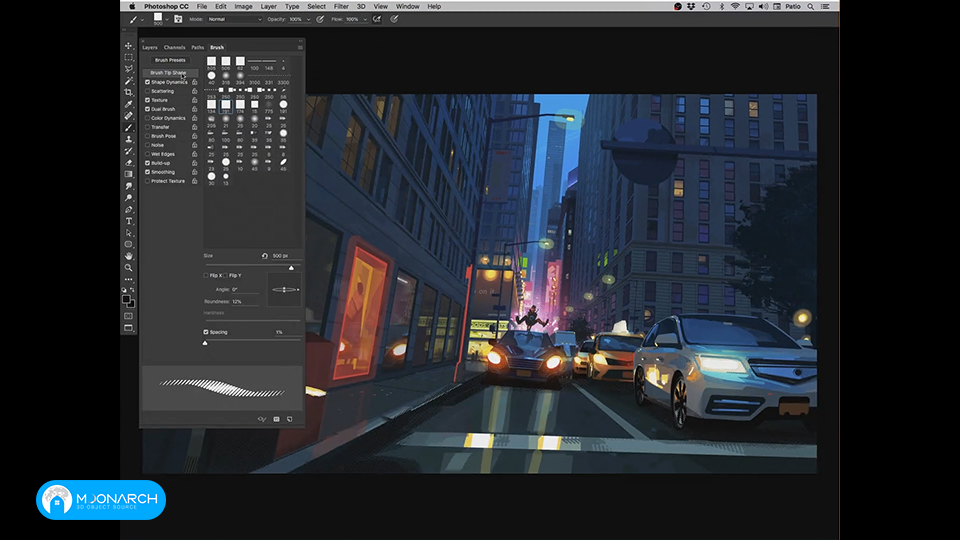Swap foreground and background colors
The image size is (960, 540).
point(132,290)
